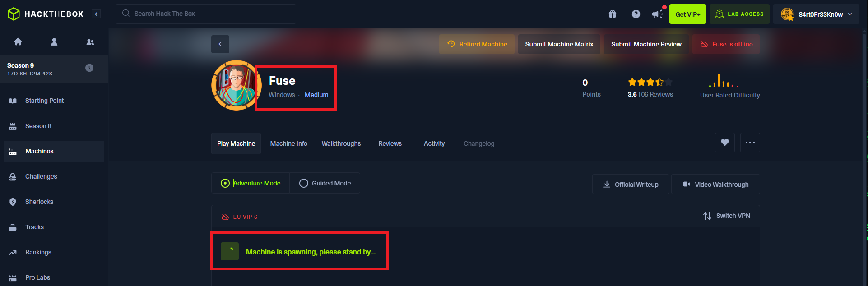Open the three-dot more options menu
This screenshot has height=286, width=868.
[x=750, y=143]
